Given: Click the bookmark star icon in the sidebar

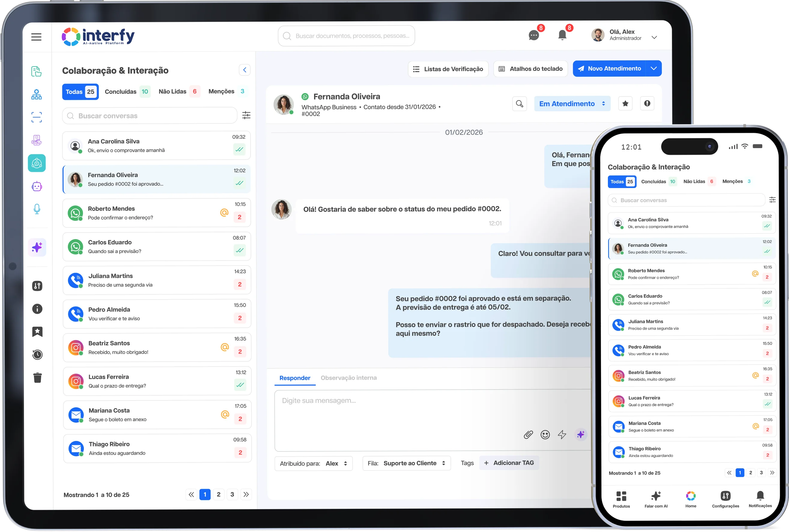Looking at the screenshot, I should (x=37, y=331).
